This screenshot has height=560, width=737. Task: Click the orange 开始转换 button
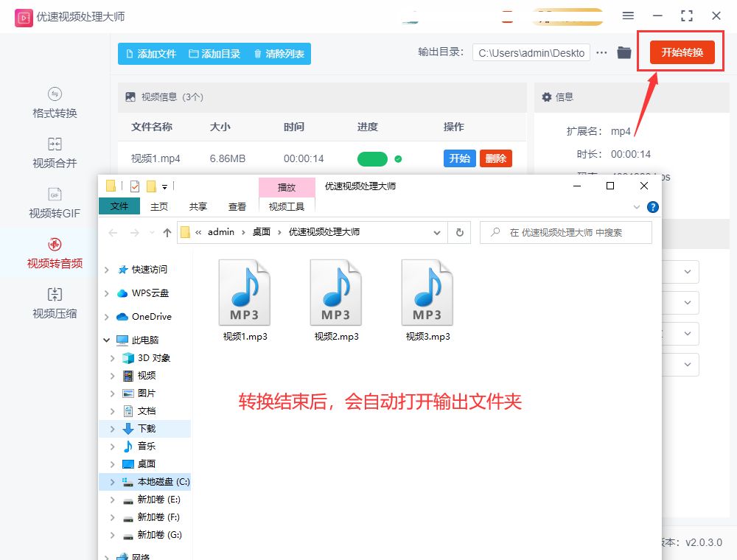point(682,52)
